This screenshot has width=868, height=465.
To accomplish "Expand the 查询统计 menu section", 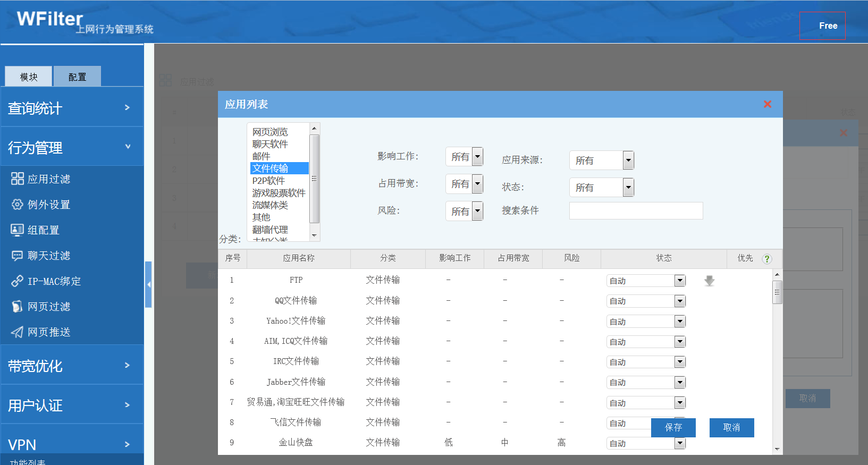I will pyautogui.click(x=72, y=108).
